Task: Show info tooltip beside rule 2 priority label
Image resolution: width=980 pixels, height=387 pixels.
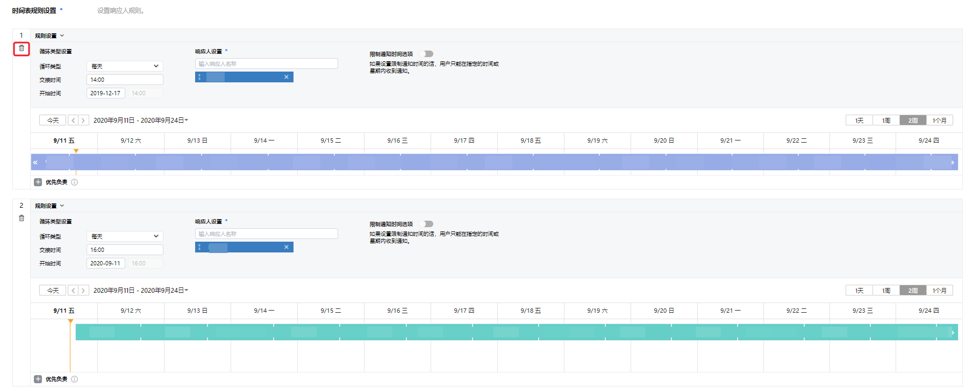Action: [x=75, y=379]
